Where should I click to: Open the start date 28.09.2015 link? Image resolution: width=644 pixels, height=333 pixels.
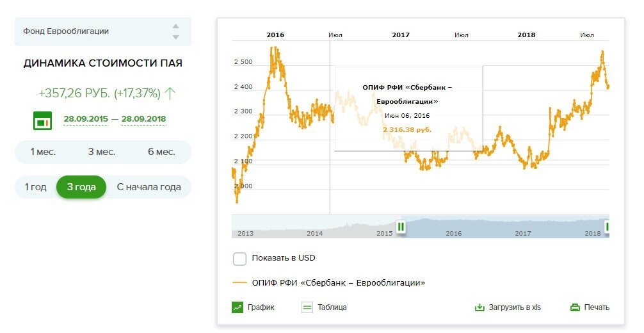coord(86,119)
